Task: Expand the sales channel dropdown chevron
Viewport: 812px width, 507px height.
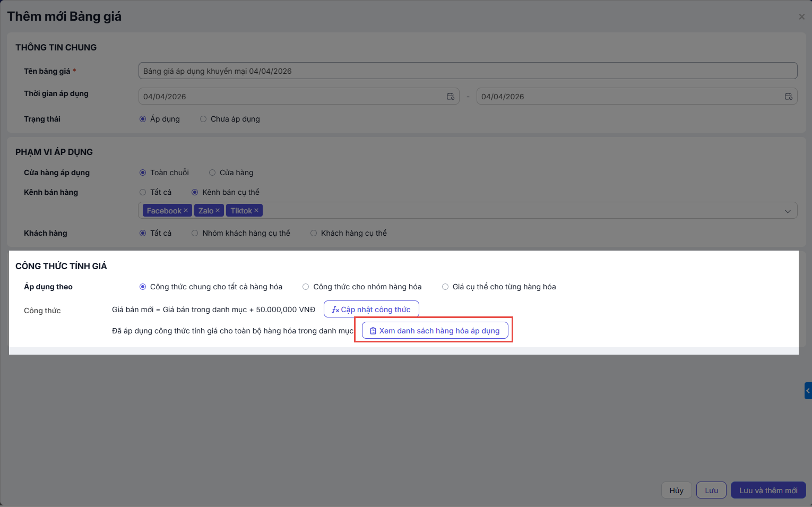Action: (788, 211)
